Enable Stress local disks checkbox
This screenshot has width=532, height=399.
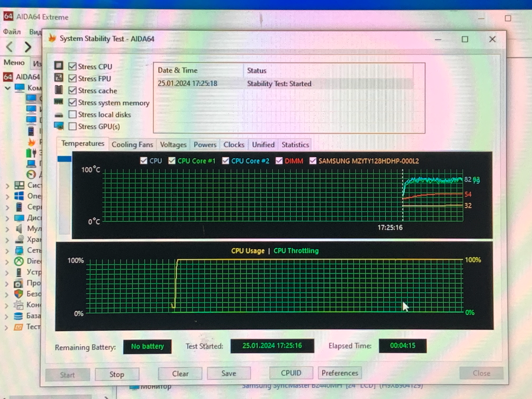tap(72, 114)
